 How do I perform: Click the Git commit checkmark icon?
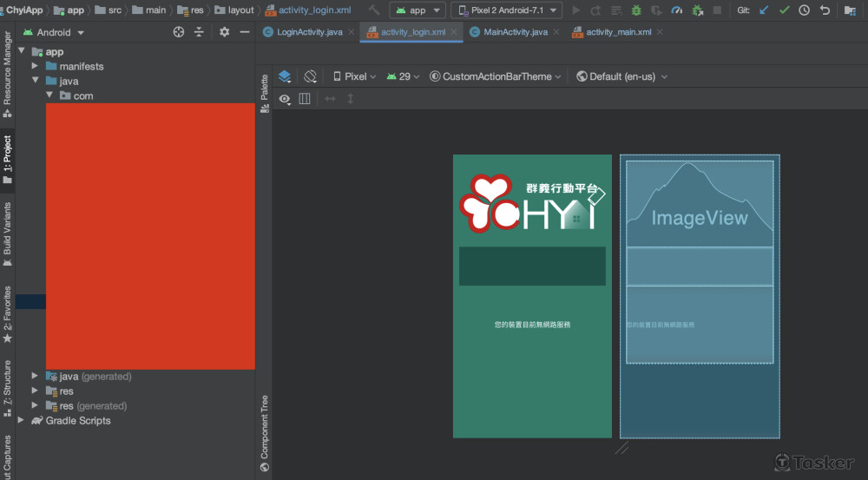[785, 10]
